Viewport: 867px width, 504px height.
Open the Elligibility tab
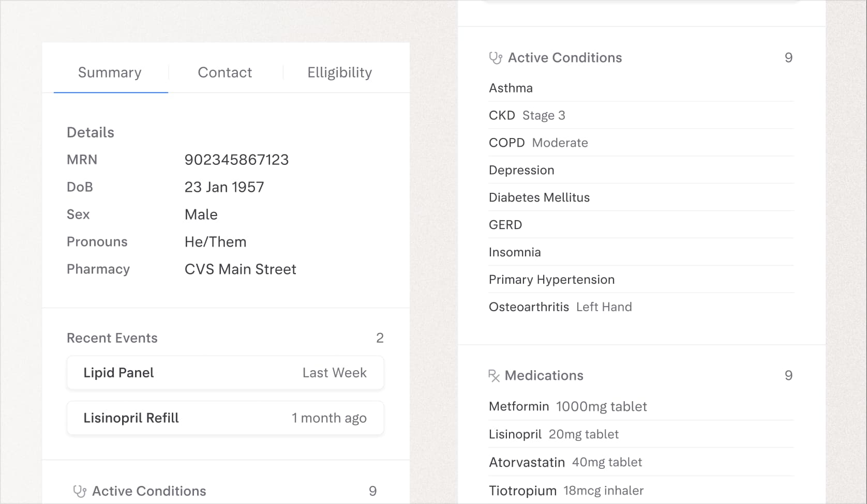(x=339, y=72)
